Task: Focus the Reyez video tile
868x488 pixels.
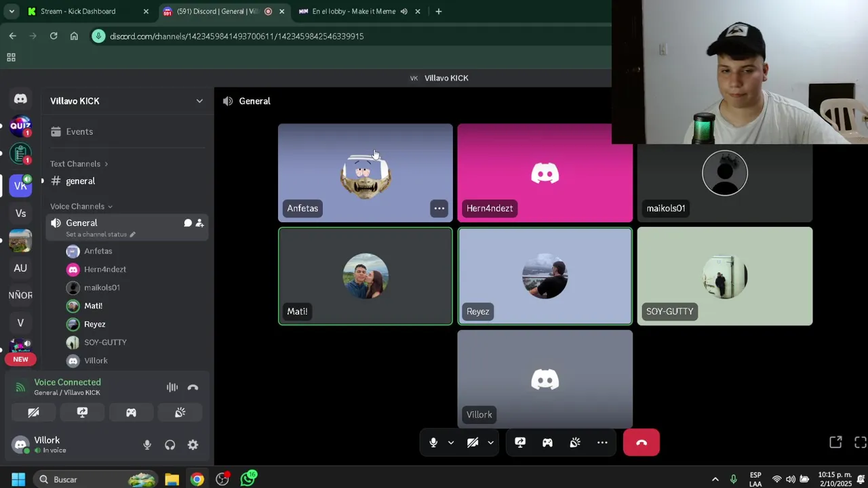Action: point(545,276)
